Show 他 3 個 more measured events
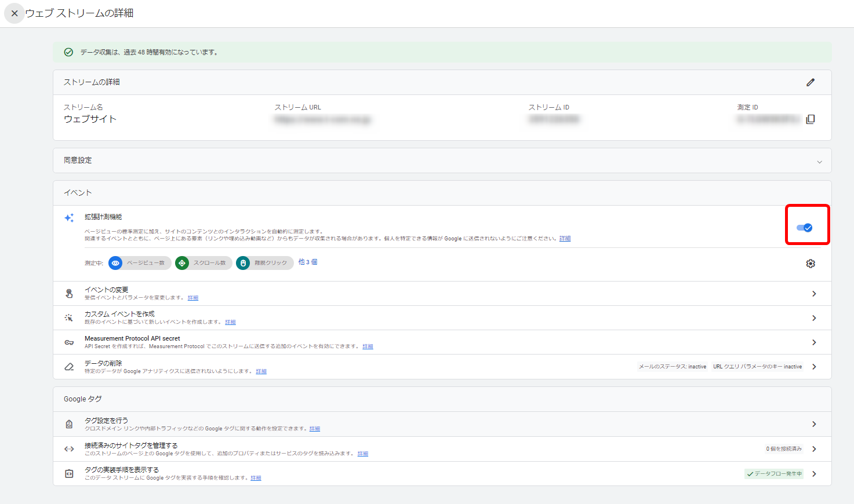 [308, 262]
